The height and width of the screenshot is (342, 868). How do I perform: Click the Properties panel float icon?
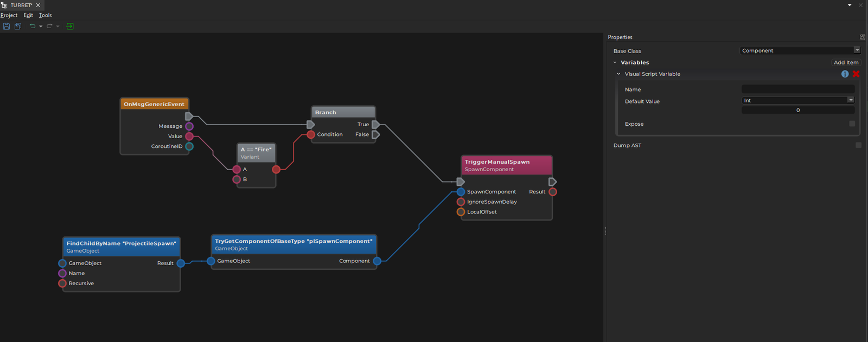(x=863, y=37)
